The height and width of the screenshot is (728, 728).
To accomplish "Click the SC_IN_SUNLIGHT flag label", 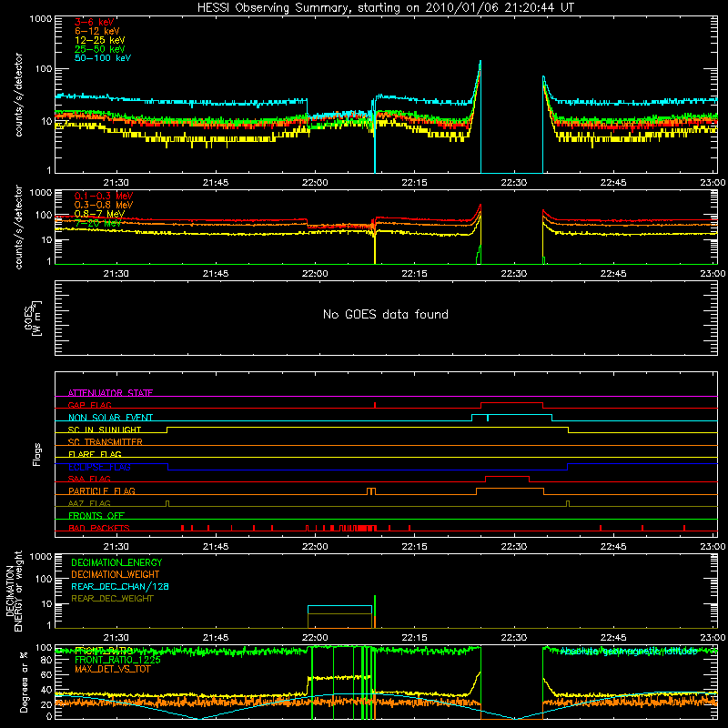I will (105, 430).
